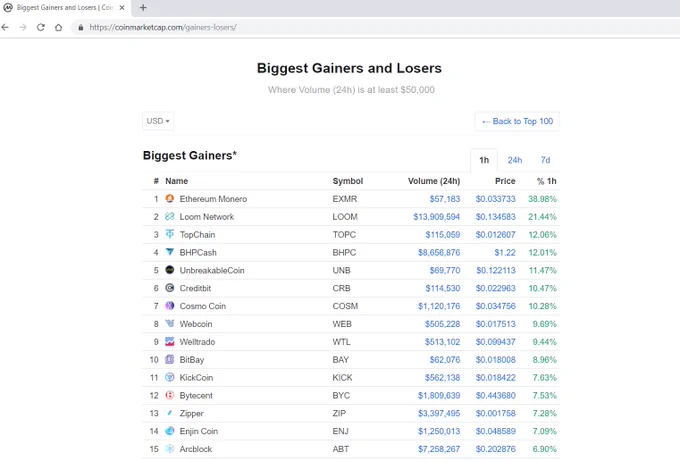Open the Cosmo Coin link

(x=203, y=306)
